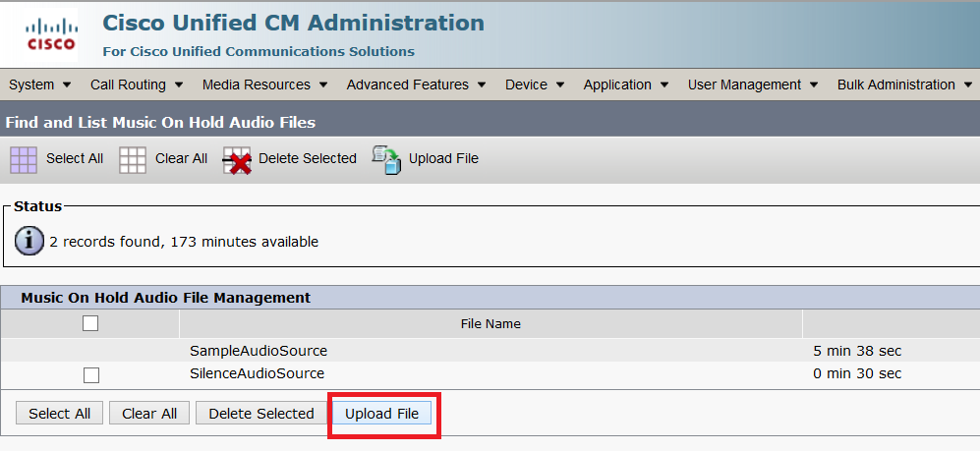Click the bottom Clear All button
The width and height of the screenshot is (980, 451).
(x=149, y=414)
